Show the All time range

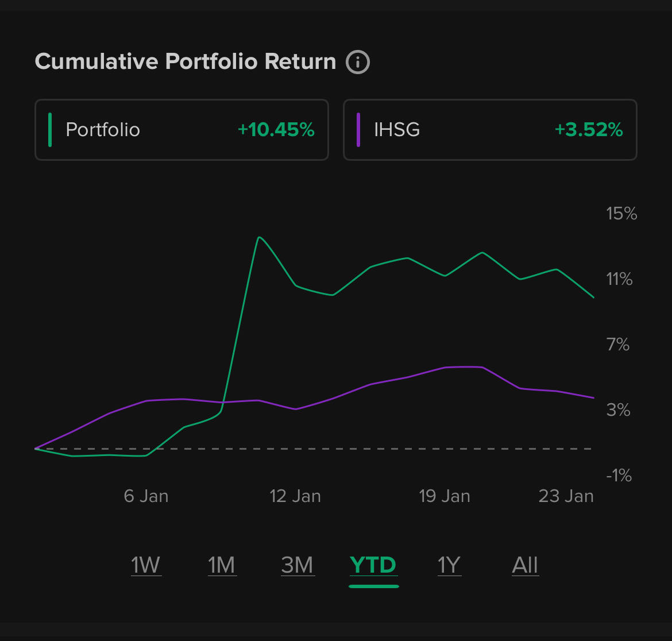tap(525, 565)
